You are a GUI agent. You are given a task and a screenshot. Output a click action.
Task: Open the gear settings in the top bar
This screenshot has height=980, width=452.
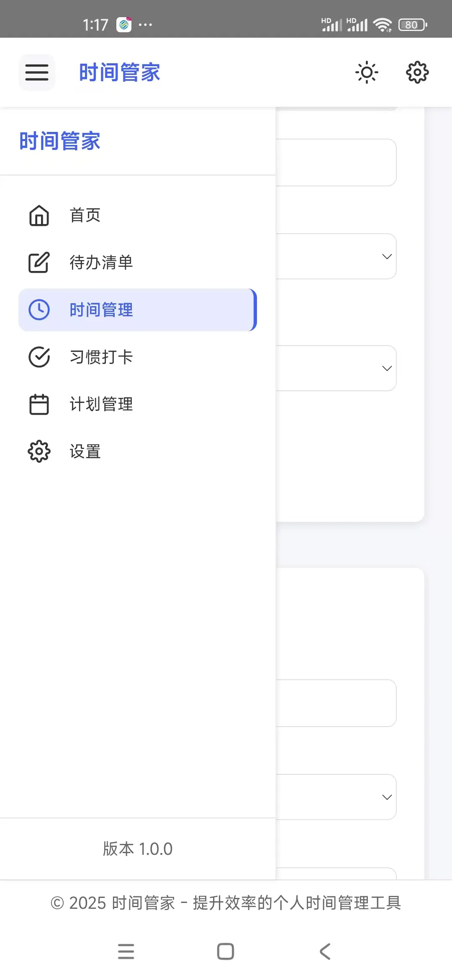pyautogui.click(x=417, y=72)
